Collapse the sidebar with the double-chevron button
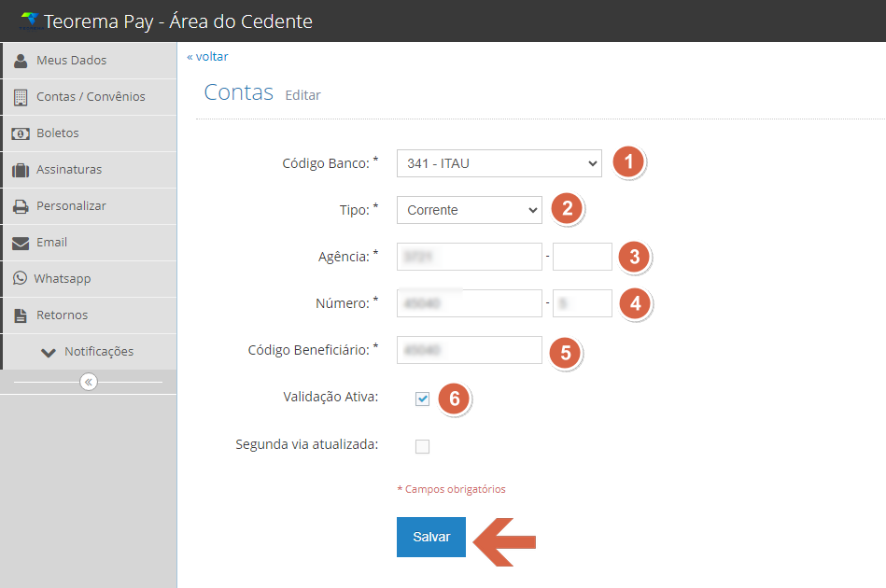Viewport: 886px width, 588px height. pos(88,383)
